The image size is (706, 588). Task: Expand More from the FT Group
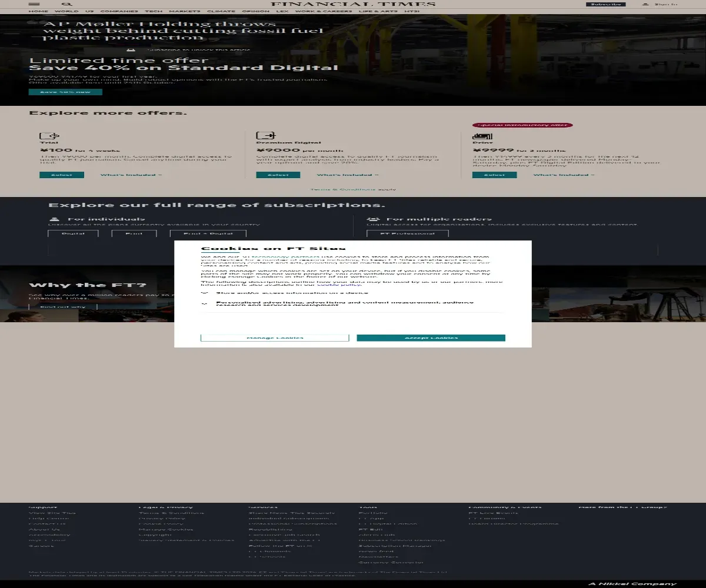tap(622, 507)
